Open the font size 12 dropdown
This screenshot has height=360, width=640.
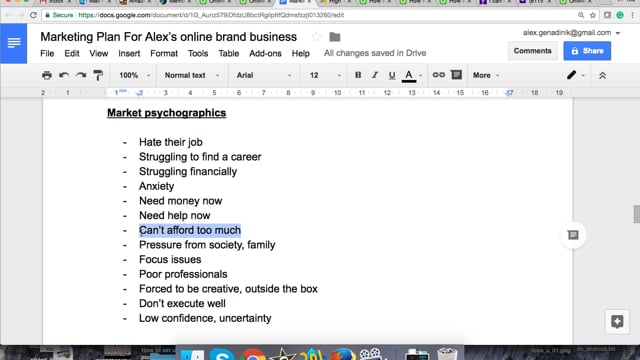325,76
